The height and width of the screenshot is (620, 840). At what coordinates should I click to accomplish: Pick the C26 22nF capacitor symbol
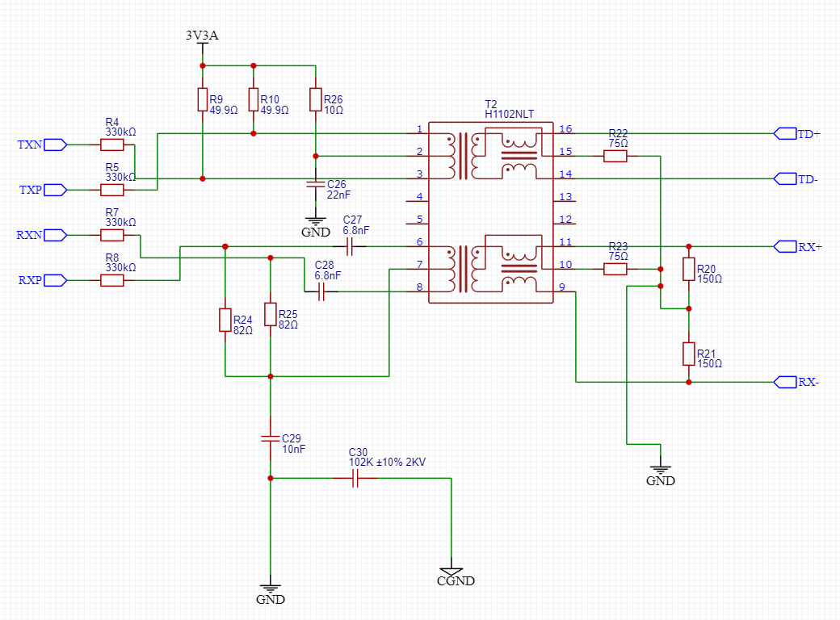(x=316, y=184)
